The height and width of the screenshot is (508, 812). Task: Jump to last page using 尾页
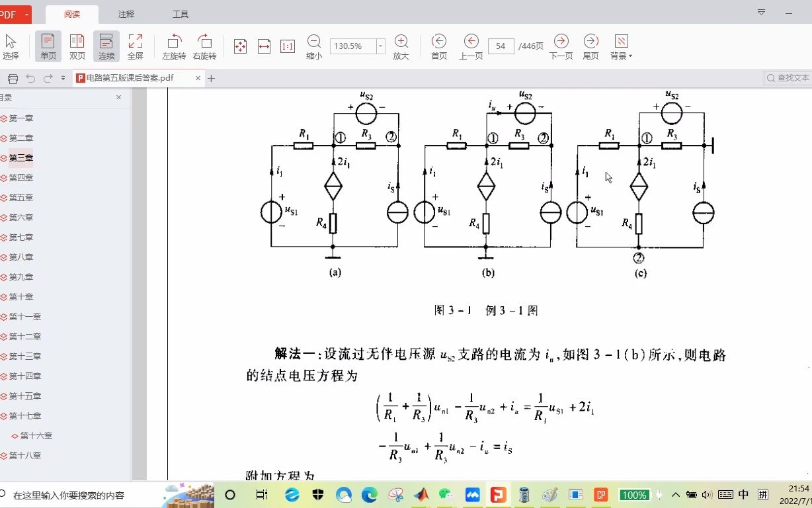click(590, 46)
